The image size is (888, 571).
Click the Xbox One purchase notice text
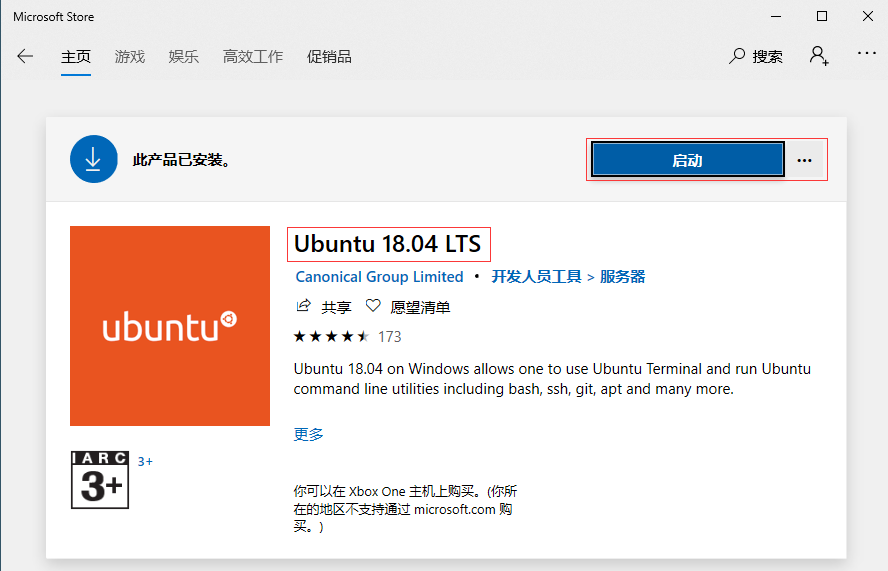pyautogui.click(x=405, y=509)
